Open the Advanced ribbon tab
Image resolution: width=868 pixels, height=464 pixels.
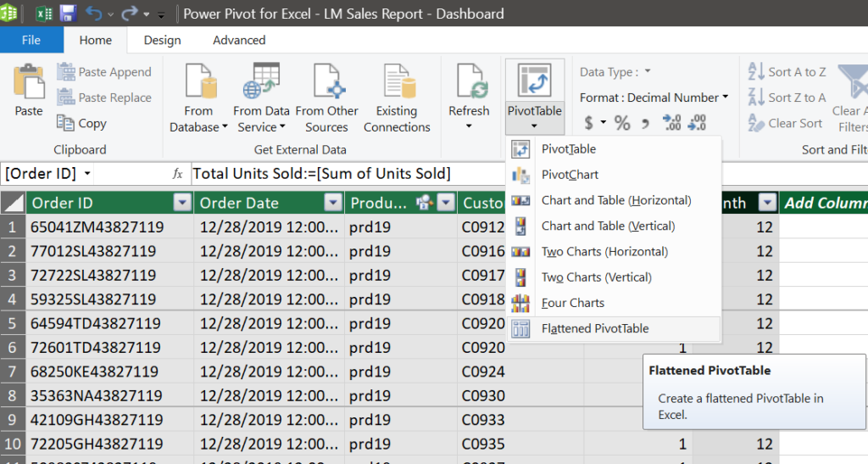click(x=239, y=40)
